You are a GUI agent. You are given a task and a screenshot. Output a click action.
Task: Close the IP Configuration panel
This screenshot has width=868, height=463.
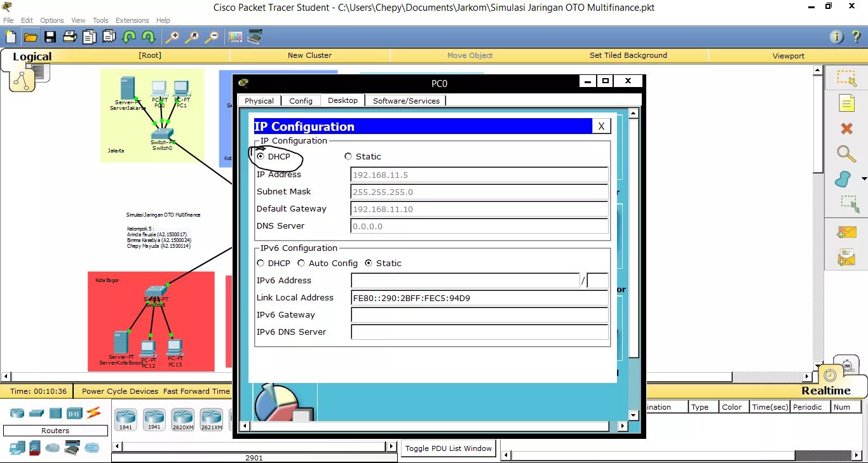coord(601,126)
